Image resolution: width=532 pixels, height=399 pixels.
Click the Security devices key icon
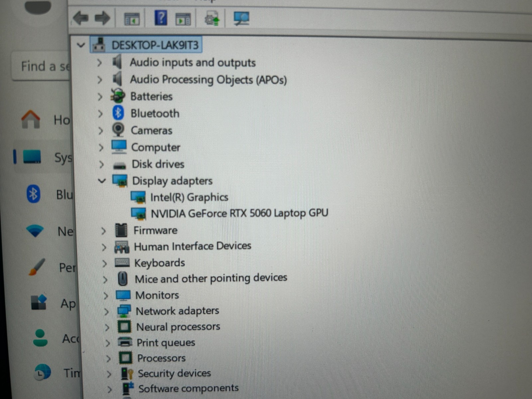click(127, 373)
